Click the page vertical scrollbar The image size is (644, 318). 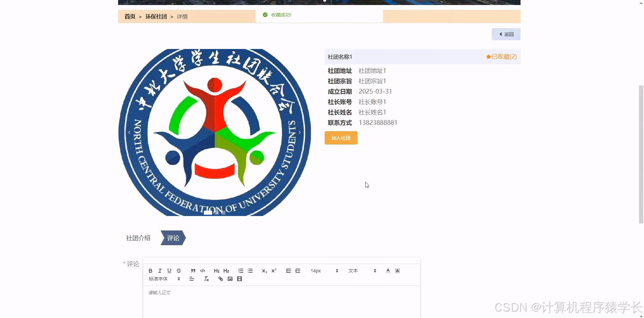click(x=641, y=154)
